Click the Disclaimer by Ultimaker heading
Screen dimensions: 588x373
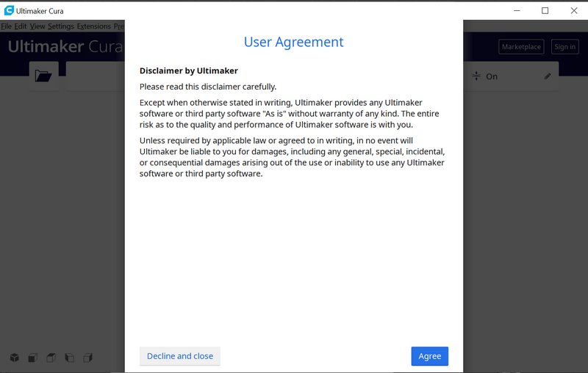click(189, 70)
